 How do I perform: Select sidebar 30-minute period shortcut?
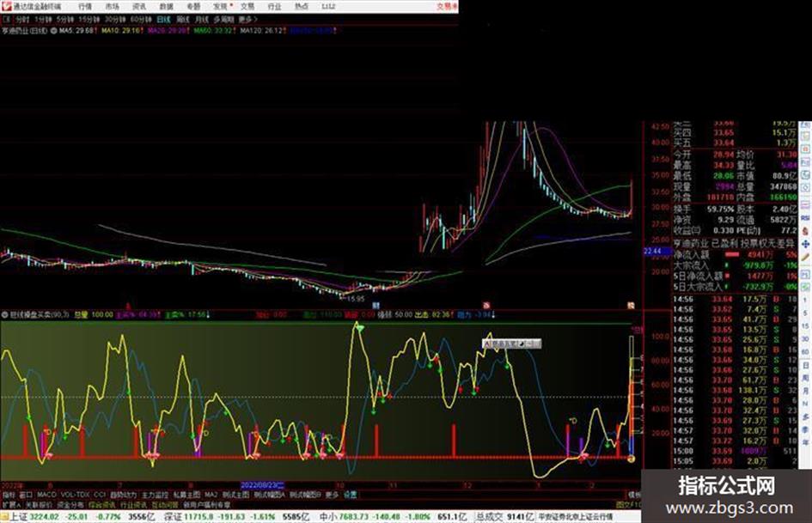[805, 339]
